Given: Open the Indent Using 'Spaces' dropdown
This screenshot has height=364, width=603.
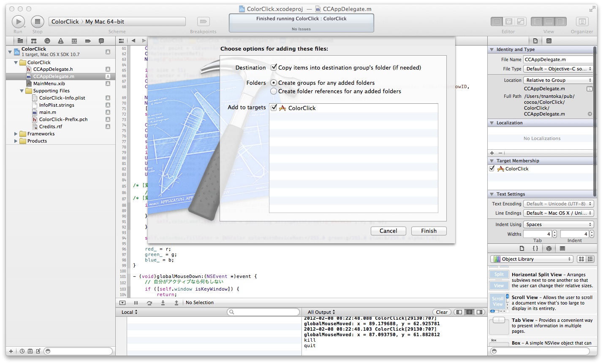Looking at the screenshot, I should tap(558, 224).
